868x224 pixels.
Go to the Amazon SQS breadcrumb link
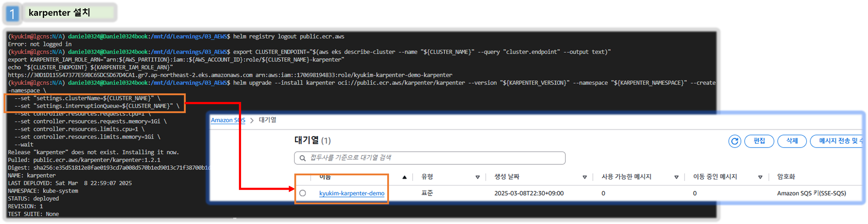pyautogui.click(x=228, y=120)
